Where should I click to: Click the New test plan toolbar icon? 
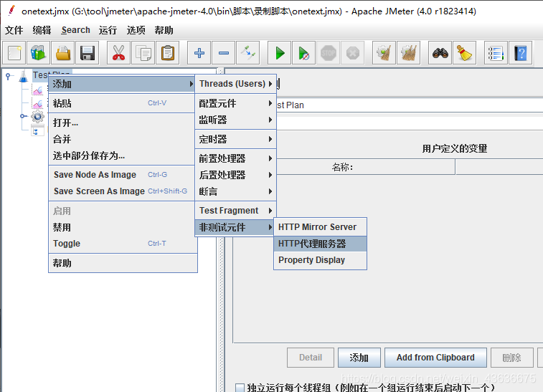click(x=14, y=53)
